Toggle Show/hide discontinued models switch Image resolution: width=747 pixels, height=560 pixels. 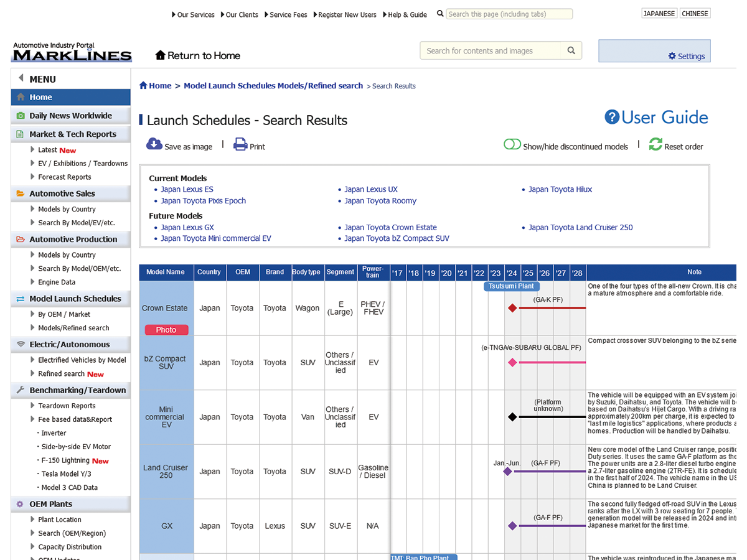pos(512,144)
